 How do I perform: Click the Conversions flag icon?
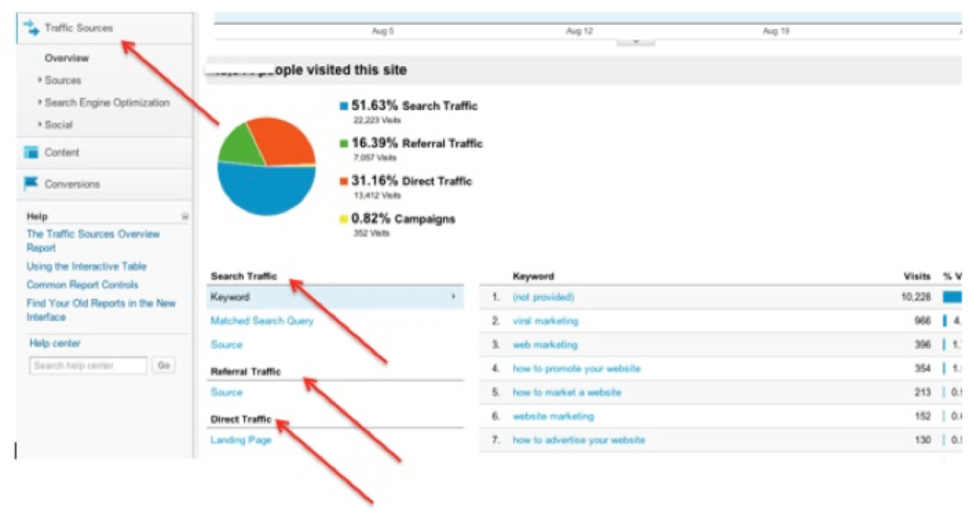[x=31, y=183]
